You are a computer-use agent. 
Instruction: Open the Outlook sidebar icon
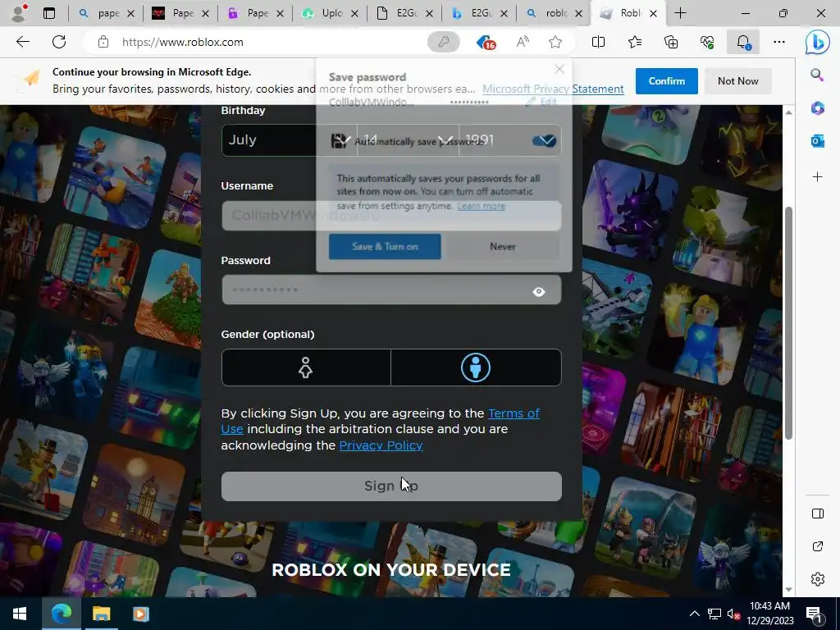817,141
